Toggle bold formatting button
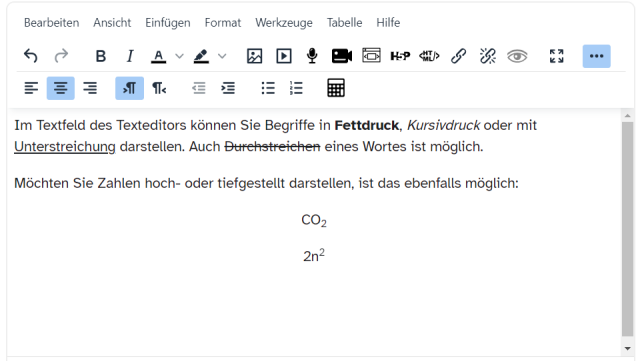 100,56
